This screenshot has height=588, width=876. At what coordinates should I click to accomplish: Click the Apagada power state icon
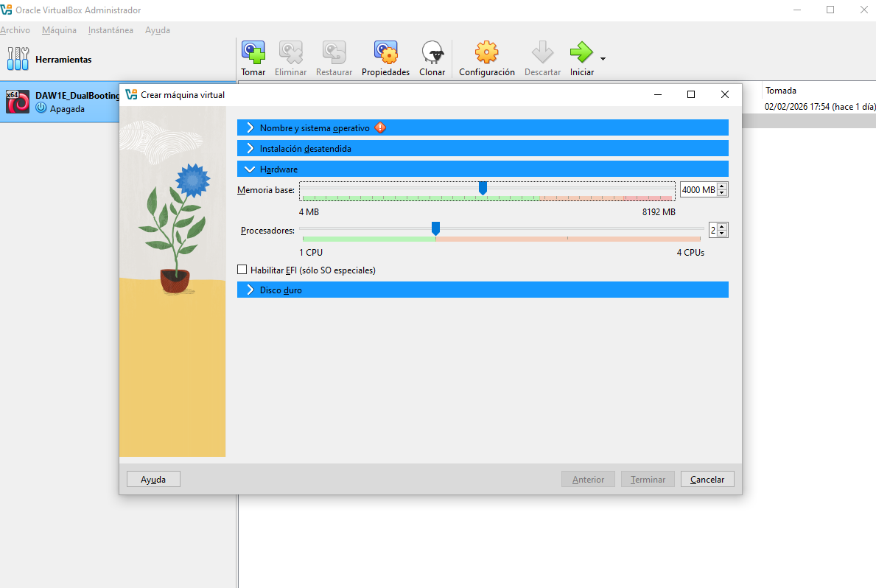(x=41, y=108)
